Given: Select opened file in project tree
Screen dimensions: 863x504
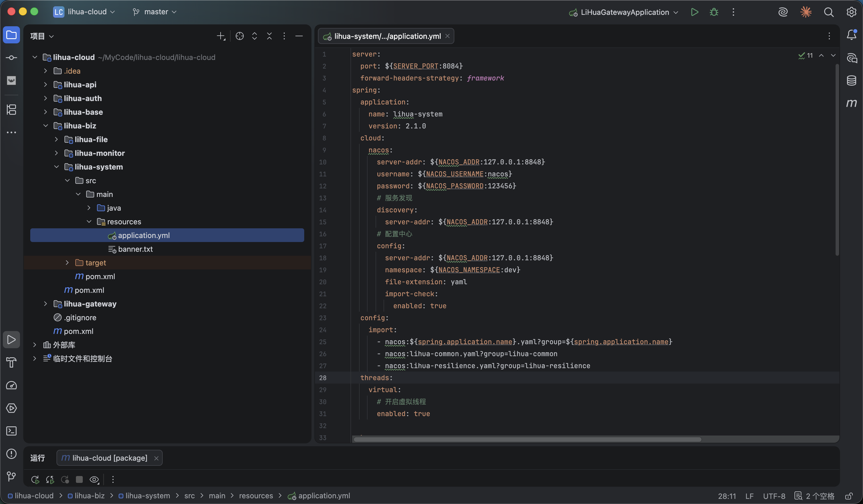Looking at the screenshot, I should click(240, 36).
